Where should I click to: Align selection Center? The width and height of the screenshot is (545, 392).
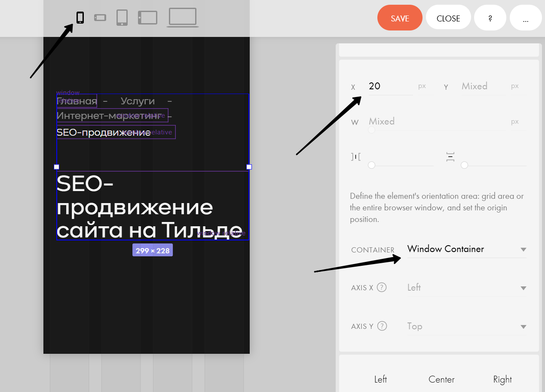[441, 379]
